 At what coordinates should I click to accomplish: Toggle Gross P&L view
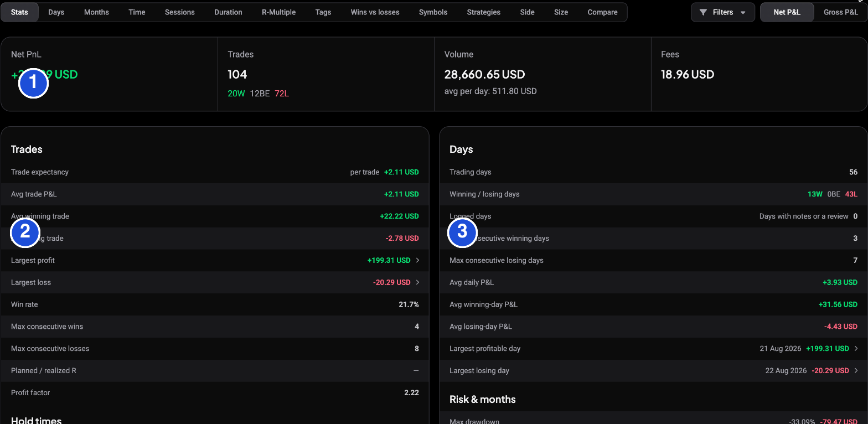tap(840, 12)
